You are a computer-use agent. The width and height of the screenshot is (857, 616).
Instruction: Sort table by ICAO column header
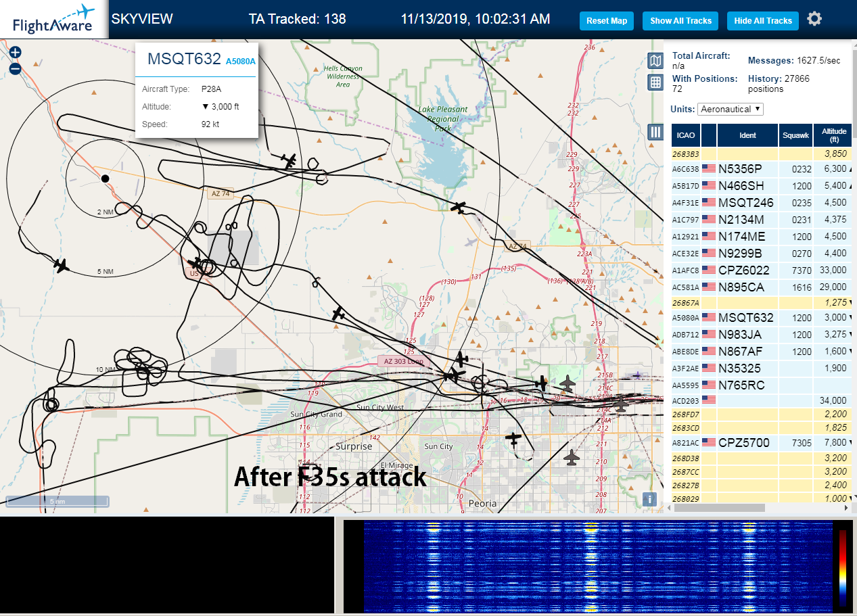click(x=686, y=135)
